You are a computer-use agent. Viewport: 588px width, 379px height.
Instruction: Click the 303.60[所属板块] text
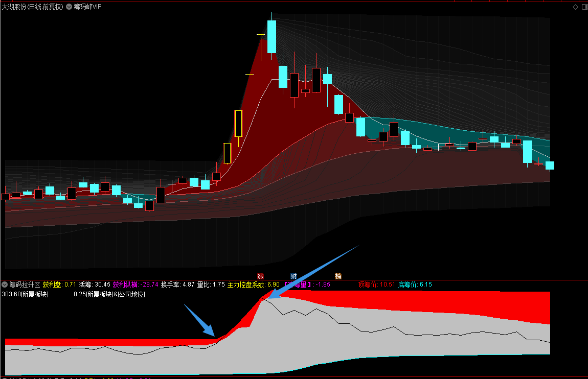pyautogui.click(x=25, y=294)
